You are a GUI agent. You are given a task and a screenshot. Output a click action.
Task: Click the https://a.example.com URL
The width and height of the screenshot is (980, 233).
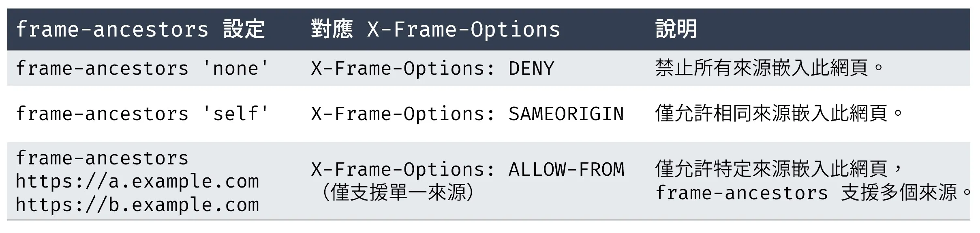137,181
